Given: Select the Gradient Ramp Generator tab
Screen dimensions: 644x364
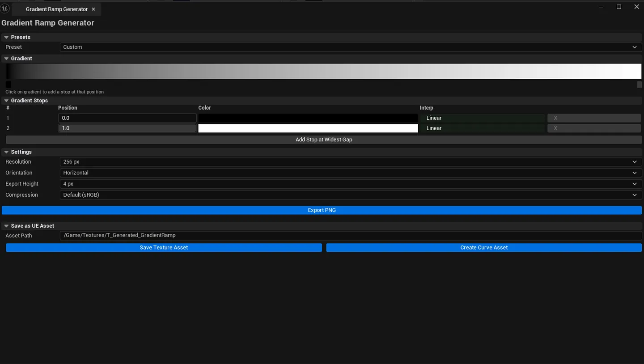Looking at the screenshot, I should [x=56, y=9].
